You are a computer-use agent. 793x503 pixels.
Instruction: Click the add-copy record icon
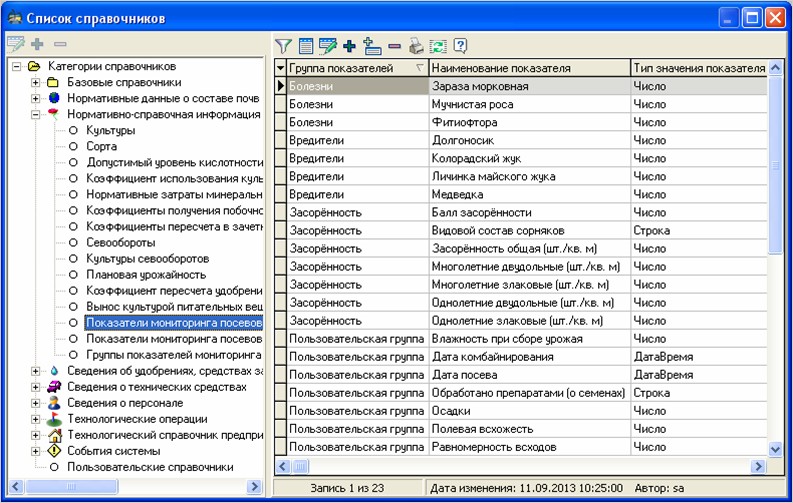[x=372, y=45]
